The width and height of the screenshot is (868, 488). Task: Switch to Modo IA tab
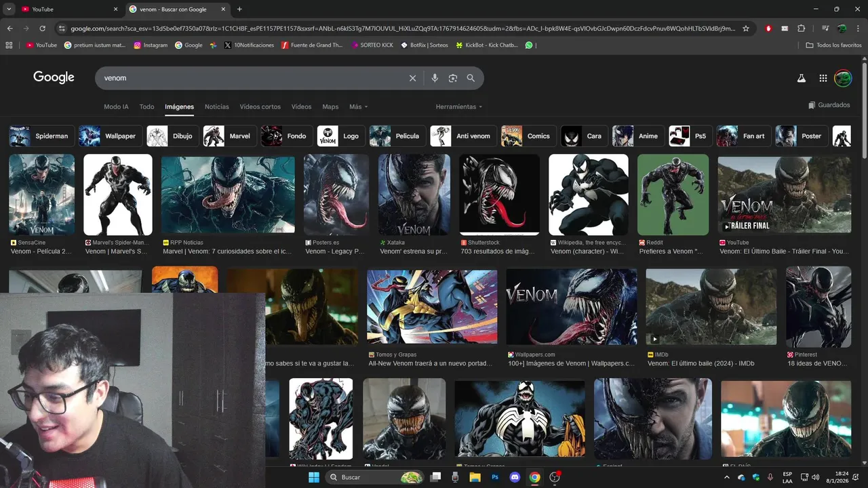[116, 106]
